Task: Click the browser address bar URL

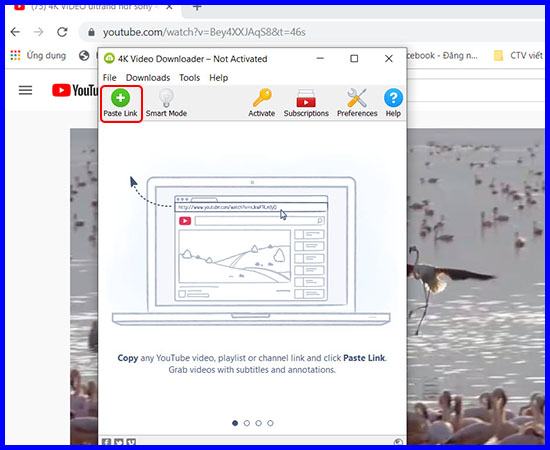Action: [x=204, y=32]
